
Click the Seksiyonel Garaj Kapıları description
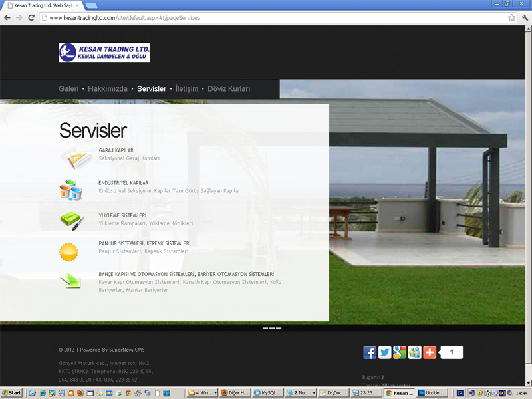(x=129, y=158)
